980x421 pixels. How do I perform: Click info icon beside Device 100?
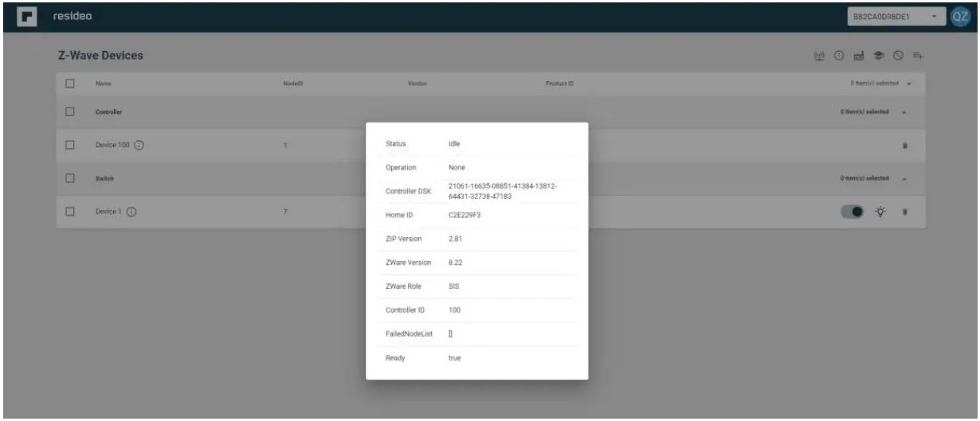[139, 146]
